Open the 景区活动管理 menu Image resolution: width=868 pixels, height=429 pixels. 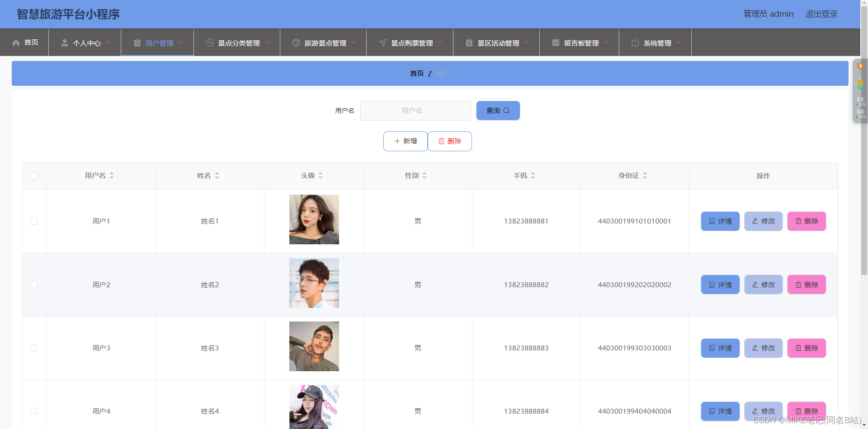(496, 42)
